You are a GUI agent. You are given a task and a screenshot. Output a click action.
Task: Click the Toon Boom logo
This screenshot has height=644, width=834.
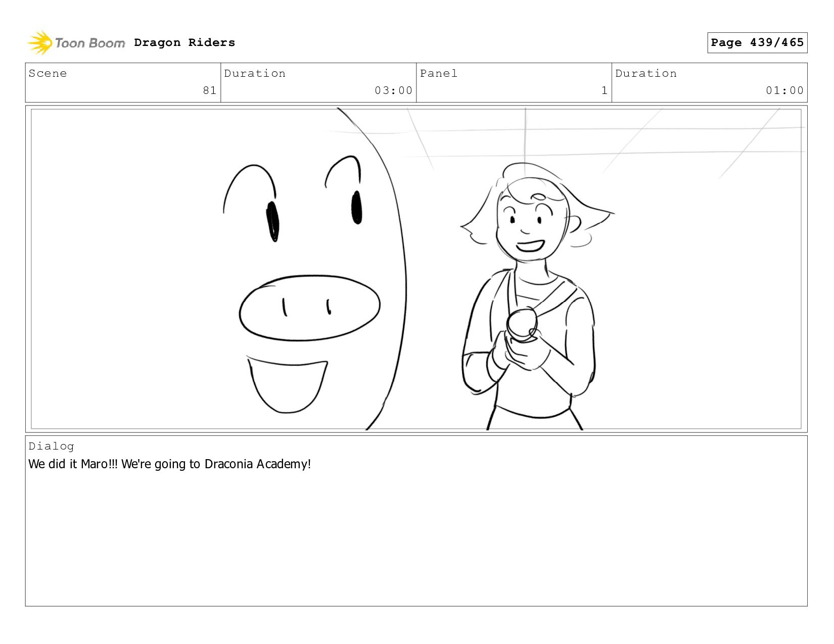click(76, 43)
